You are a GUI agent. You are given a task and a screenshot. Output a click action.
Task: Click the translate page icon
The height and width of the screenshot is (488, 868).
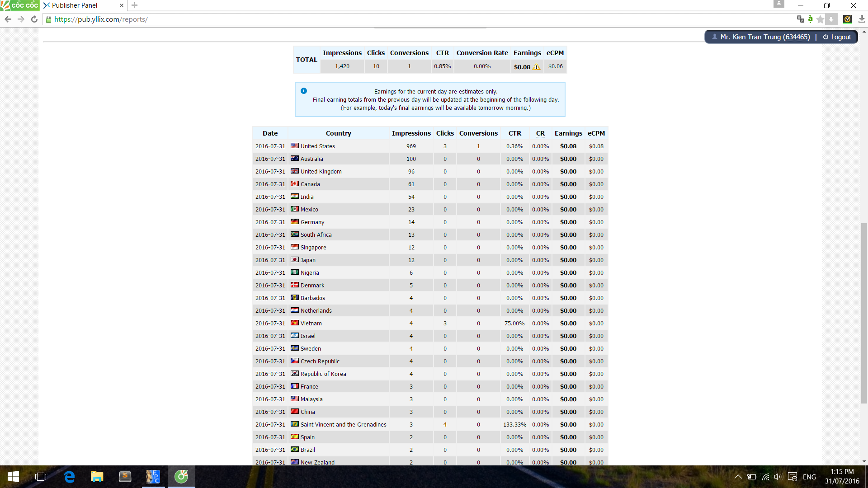point(800,19)
